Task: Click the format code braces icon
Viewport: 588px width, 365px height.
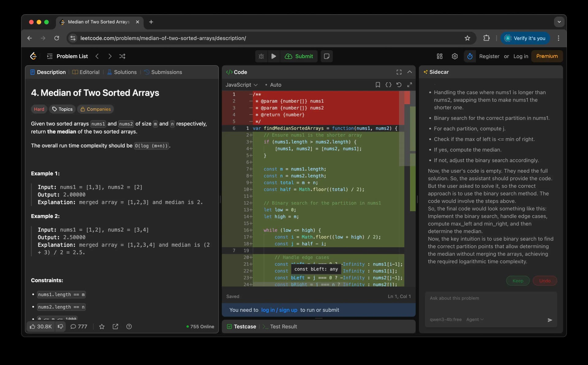Action: pyautogui.click(x=388, y=85)
